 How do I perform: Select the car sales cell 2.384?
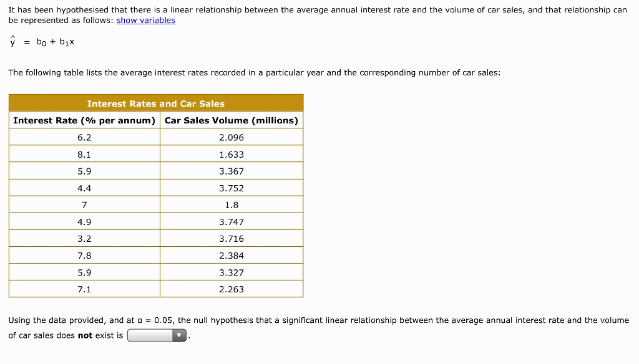232,256
